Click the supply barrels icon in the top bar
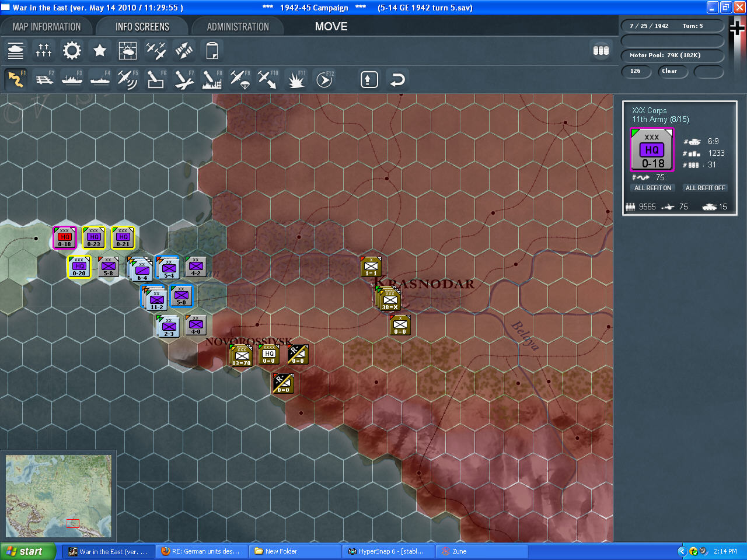Viewport: 747px width, 560px height. 601,51
